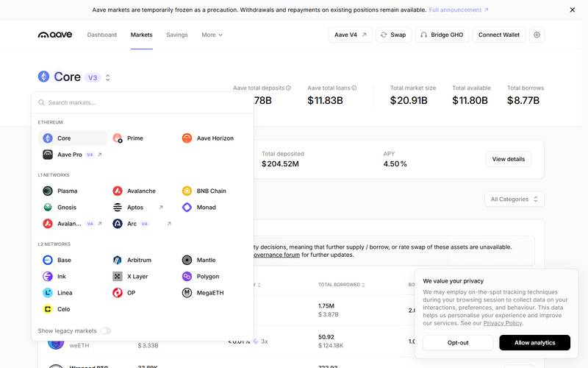
Task: Click the info icon beside Aave total deposits
Action: click(288, 88)
